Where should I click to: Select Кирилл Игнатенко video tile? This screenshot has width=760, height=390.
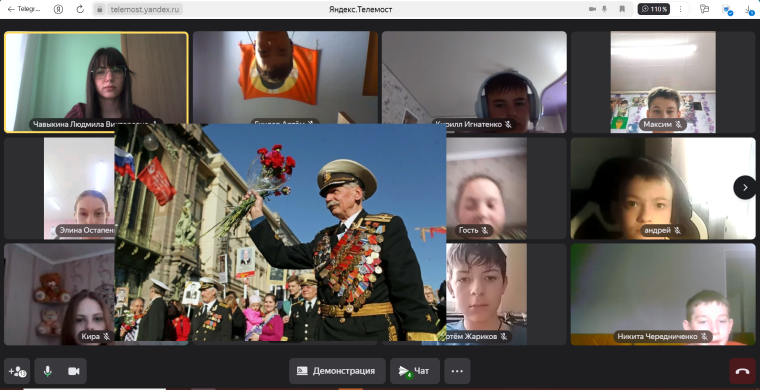pyautogui.click(x=474, y=82)
